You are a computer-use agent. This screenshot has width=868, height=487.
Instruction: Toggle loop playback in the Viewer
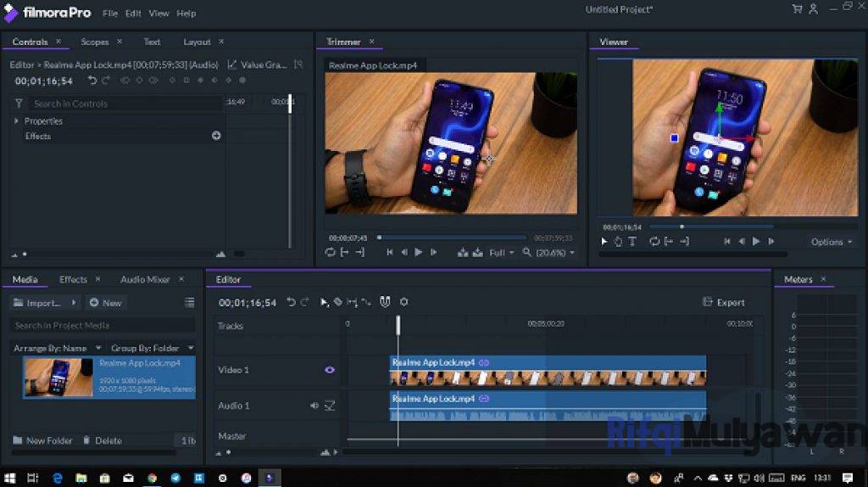(x=654, y=242)
